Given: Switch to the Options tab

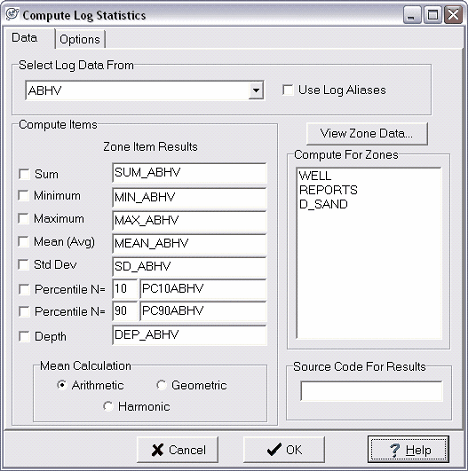Looking at the screenshot, I should tap(80, 39).
